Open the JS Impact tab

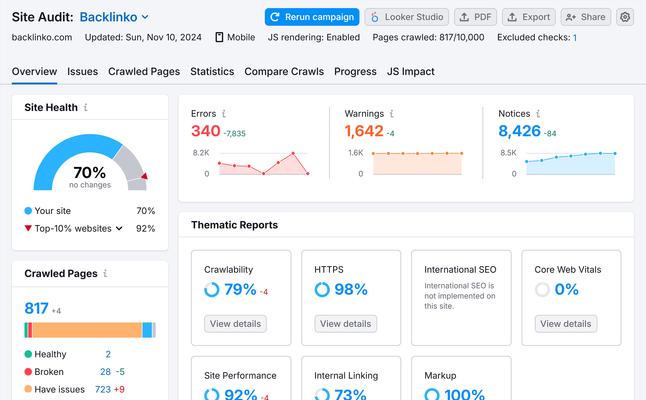coord(410,71)
